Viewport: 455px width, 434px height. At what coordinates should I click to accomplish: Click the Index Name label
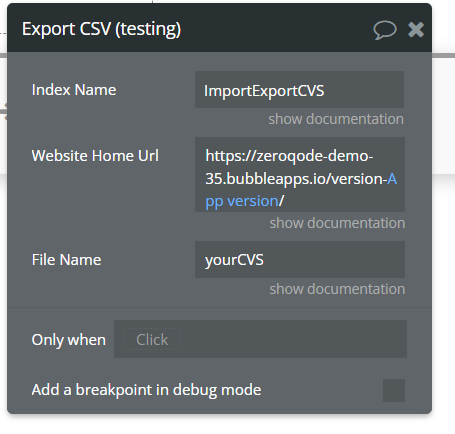(x=74, y=90)
